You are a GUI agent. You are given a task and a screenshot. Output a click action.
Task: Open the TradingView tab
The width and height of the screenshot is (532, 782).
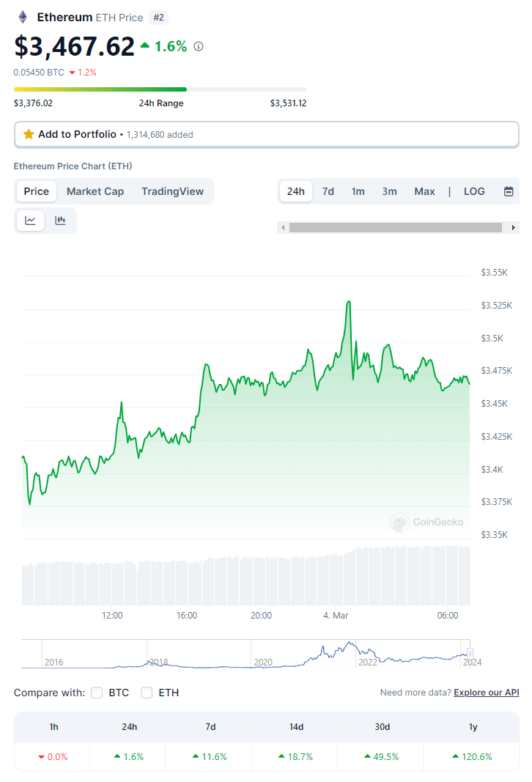pos(172,191)
